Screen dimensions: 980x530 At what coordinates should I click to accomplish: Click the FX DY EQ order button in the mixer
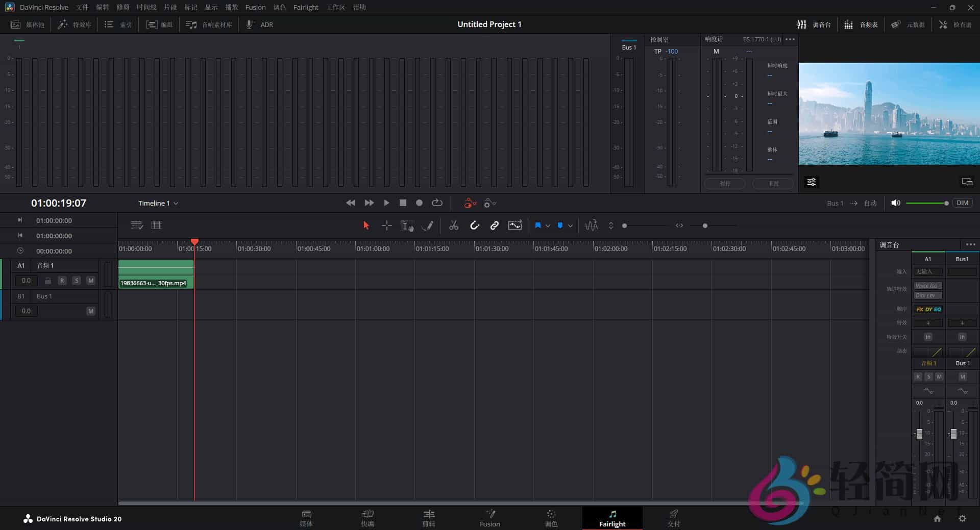tap(928, 309)
